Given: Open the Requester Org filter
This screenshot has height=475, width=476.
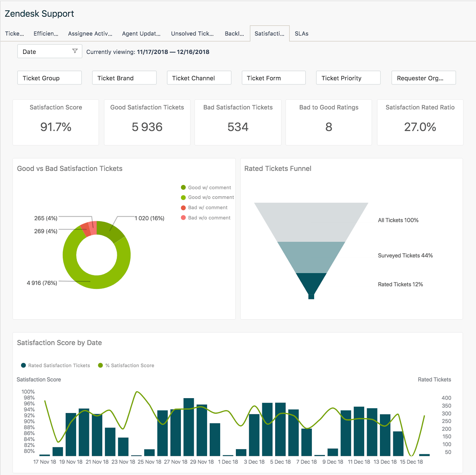Looking at the screenshot, I should point(424,78).
